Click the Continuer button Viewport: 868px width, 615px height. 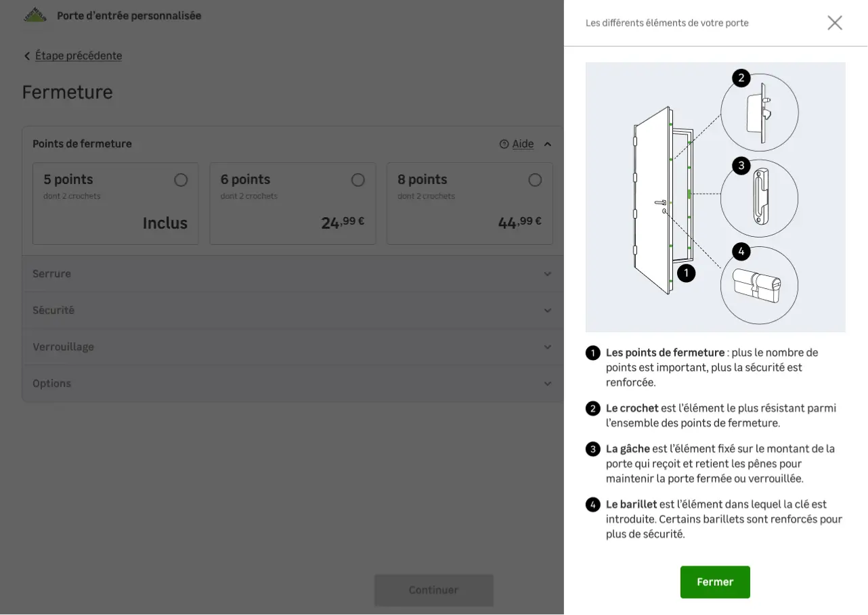(x=434, y=590)
